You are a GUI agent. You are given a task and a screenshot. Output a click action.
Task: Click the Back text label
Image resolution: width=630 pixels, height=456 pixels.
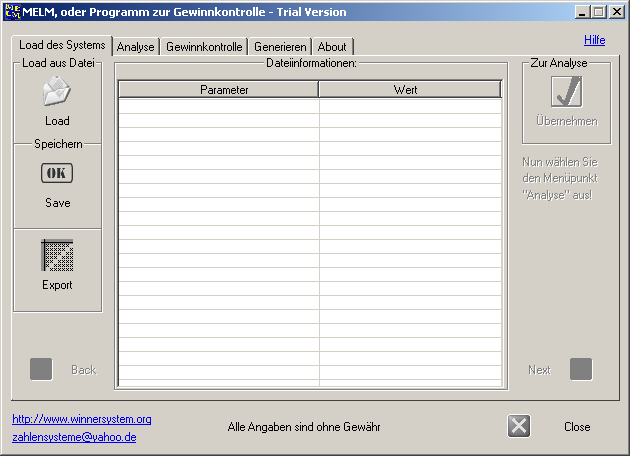coord(84,370)
